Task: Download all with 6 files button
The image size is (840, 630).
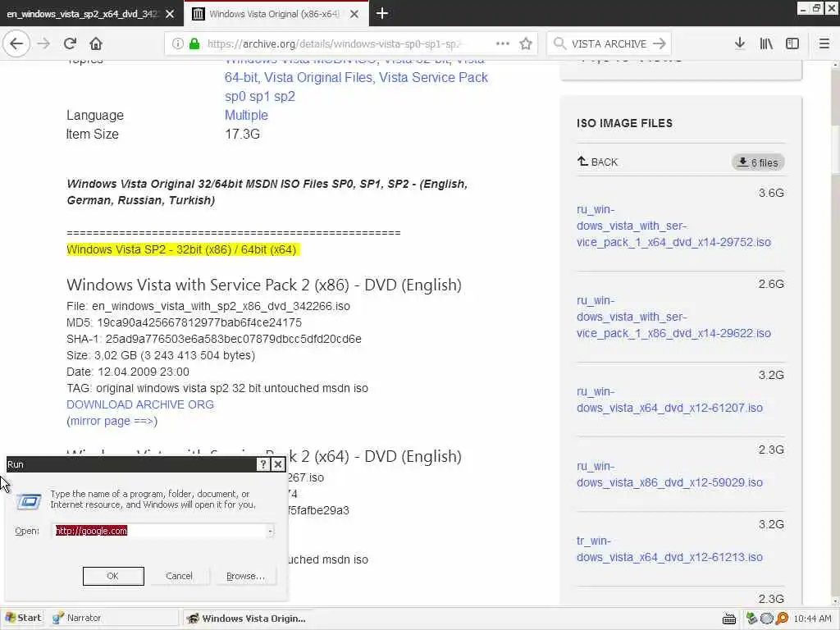Action: (x=758, y=162)
